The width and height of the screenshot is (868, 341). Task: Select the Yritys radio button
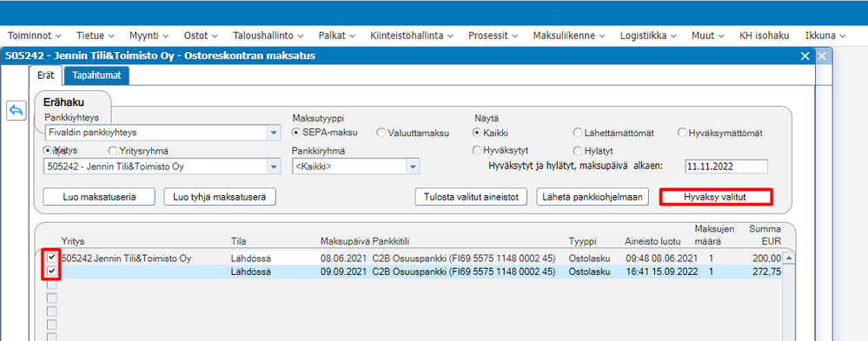(48, 150)
